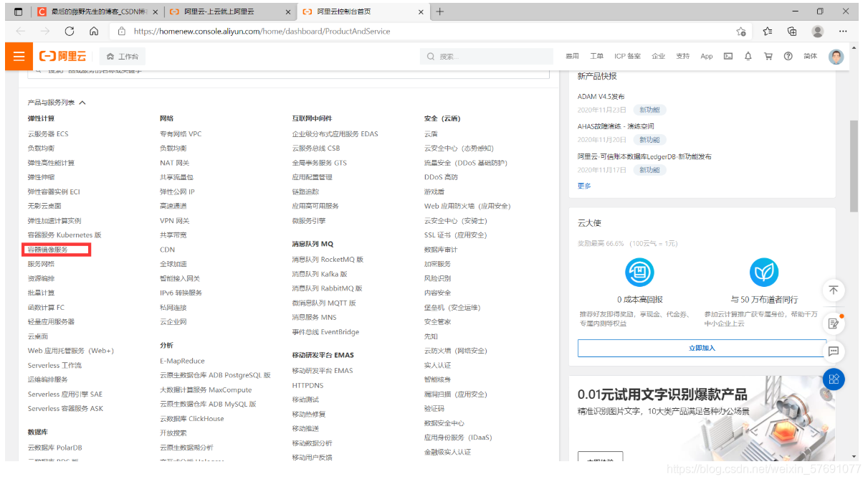Open the notification bell

pyautogui.click(x=748, y=56)
